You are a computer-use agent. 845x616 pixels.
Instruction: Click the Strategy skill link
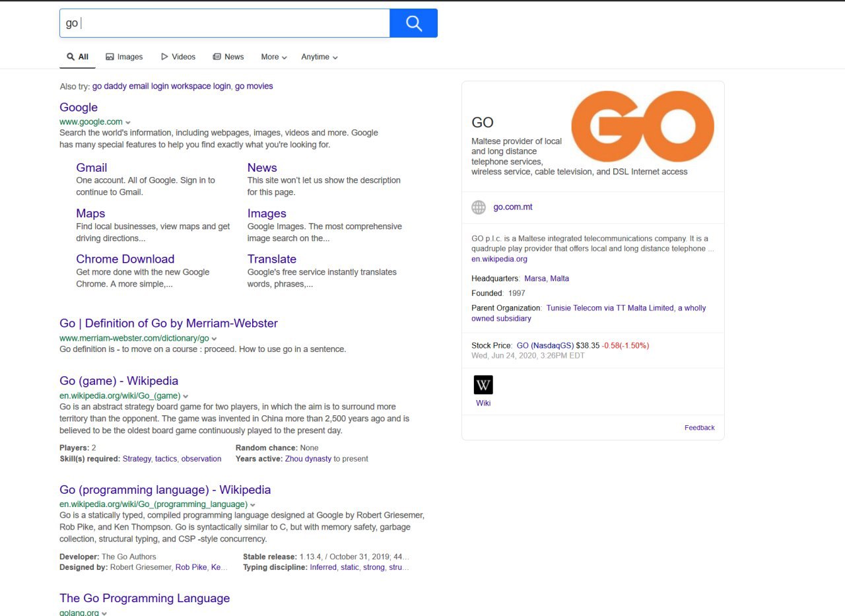137,459
